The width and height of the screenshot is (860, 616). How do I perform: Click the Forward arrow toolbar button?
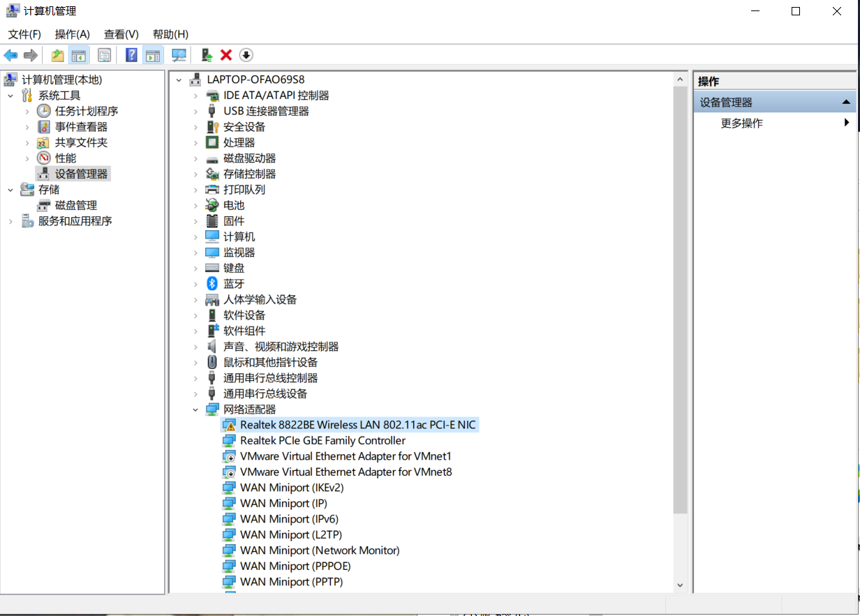coord(30,55)
